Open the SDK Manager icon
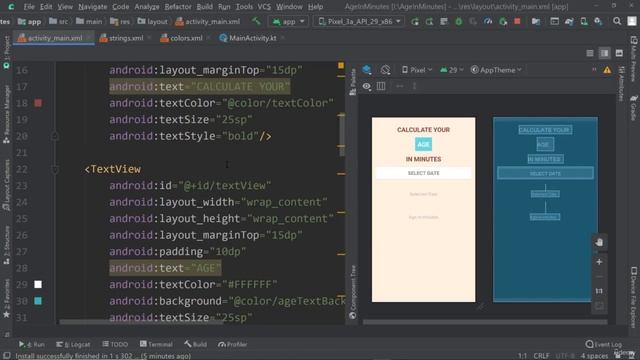Viewport: 640px width, 360px height. click(598, 21)
